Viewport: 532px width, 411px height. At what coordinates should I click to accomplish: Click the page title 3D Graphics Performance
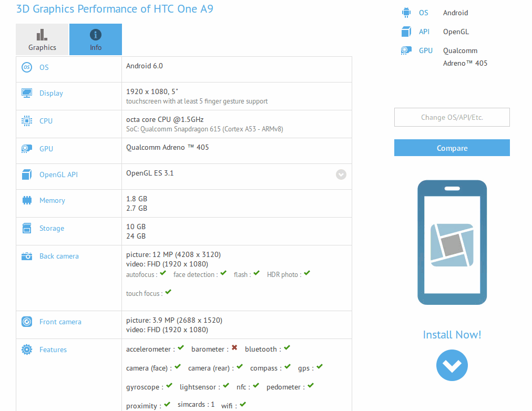(115, 9)
